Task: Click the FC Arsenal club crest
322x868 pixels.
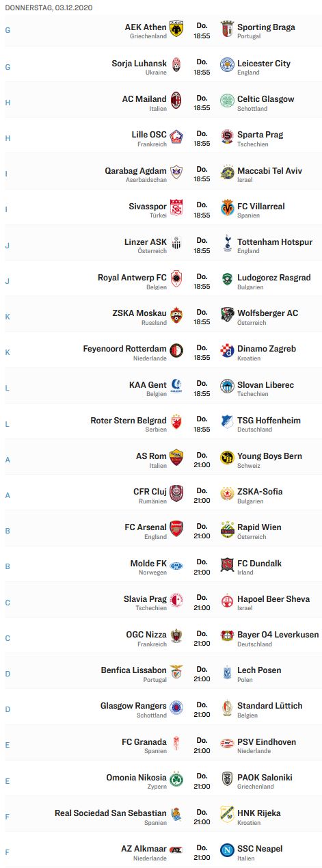Action: [x=176, y=528]
